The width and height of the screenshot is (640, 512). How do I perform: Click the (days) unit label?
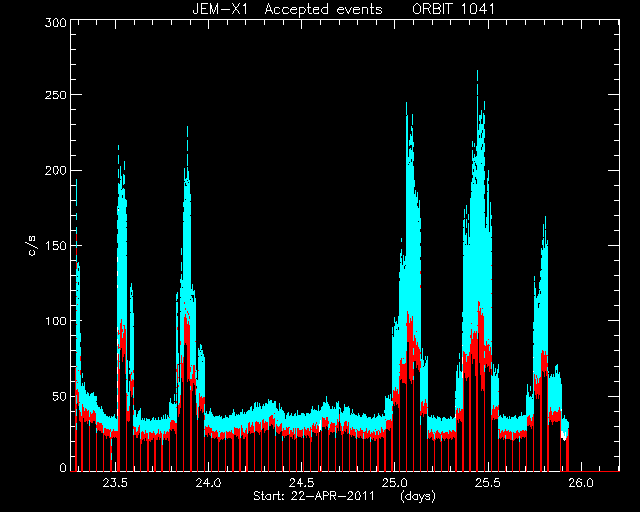[x=418, y=496]
